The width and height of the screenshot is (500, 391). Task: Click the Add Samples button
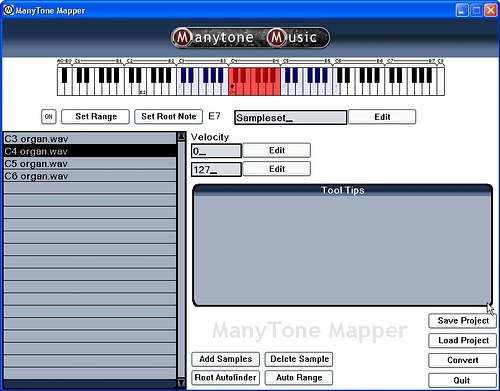pyautogui.click(x=226, y=359)
